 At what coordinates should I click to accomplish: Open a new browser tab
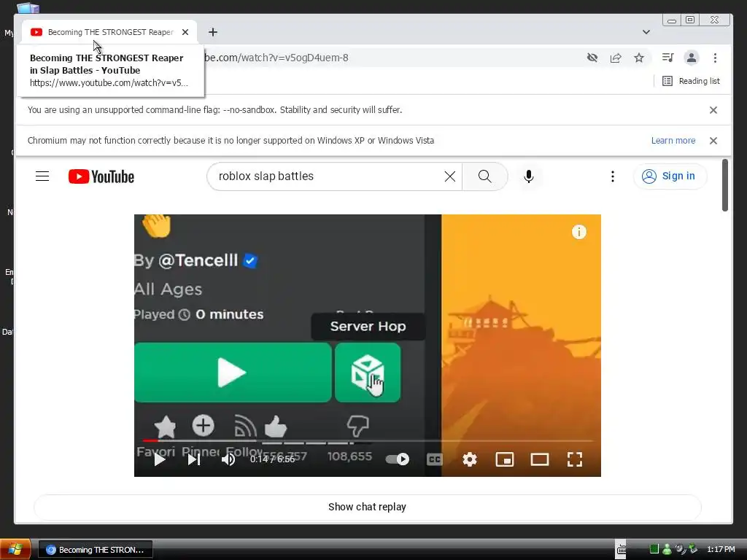tap(213, 32)
